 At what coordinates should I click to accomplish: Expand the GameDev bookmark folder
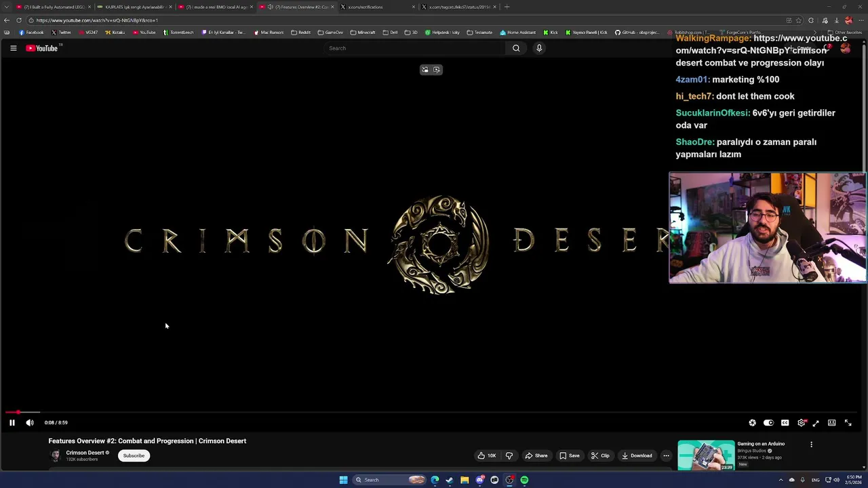coord(330,33)
